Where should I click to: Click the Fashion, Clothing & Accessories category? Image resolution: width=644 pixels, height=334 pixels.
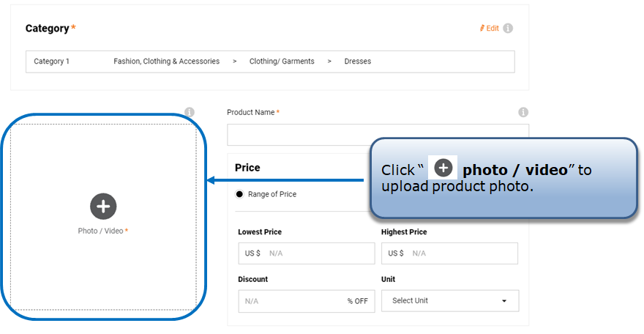point(166,62)
